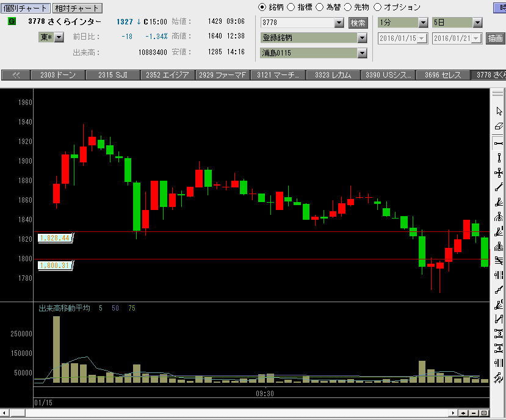The width and height of the screenshot is (506, 420).
Task: Click the horizontal scrollbar thumb
Action: (18, 413)
